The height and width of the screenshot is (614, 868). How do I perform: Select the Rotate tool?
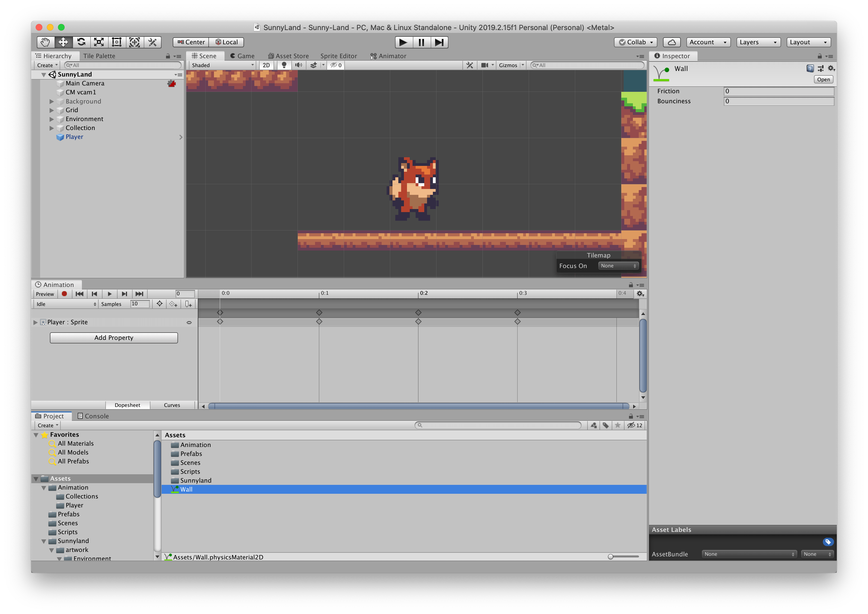(x=81, y=42)
